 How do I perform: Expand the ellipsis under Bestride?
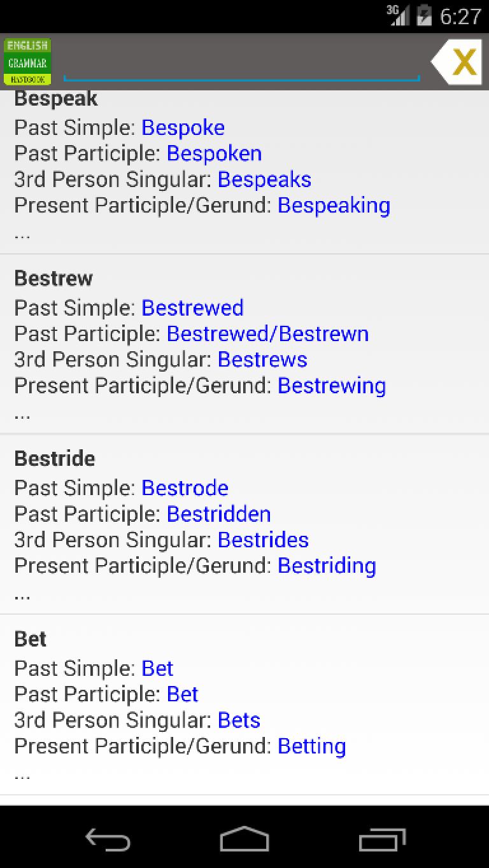[22, 594]
